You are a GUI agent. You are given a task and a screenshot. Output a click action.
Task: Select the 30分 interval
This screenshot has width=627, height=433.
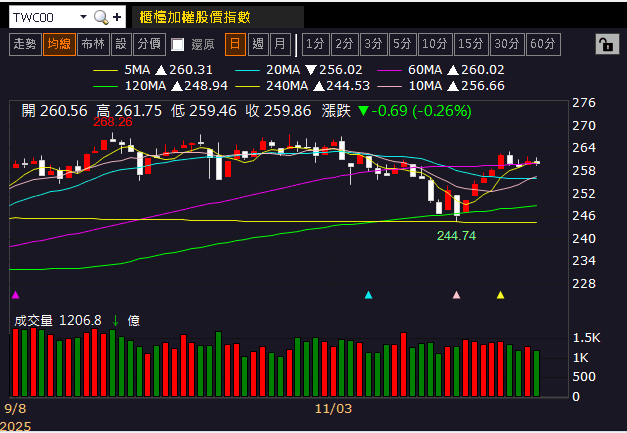[x=507, y=44]
